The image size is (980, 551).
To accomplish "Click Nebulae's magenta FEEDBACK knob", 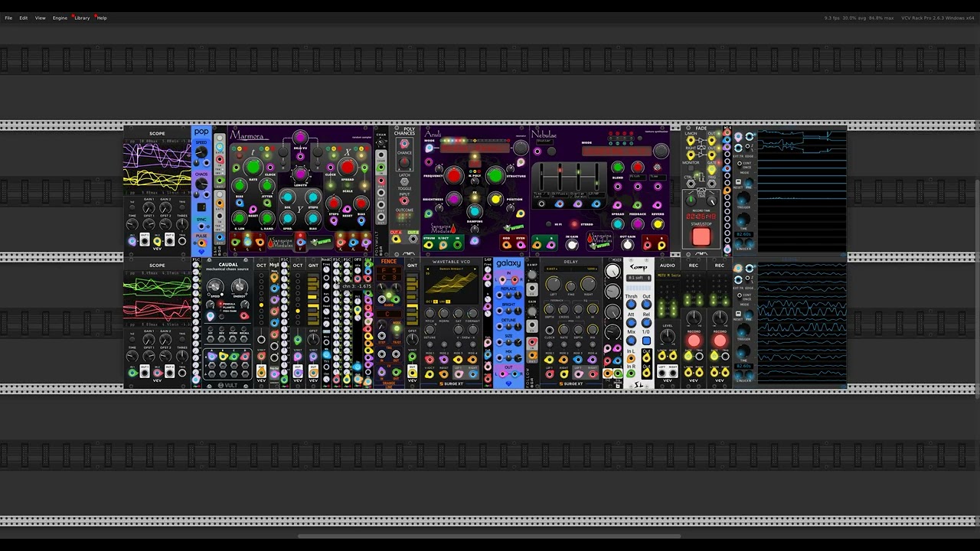I will [x=638, y=224].
